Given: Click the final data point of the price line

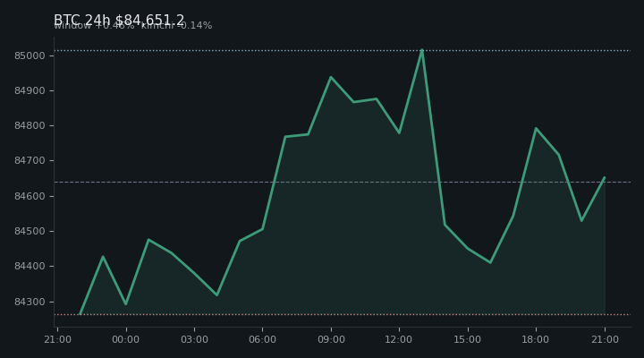Looking at the screenshot, I should [x=604, y=177].
